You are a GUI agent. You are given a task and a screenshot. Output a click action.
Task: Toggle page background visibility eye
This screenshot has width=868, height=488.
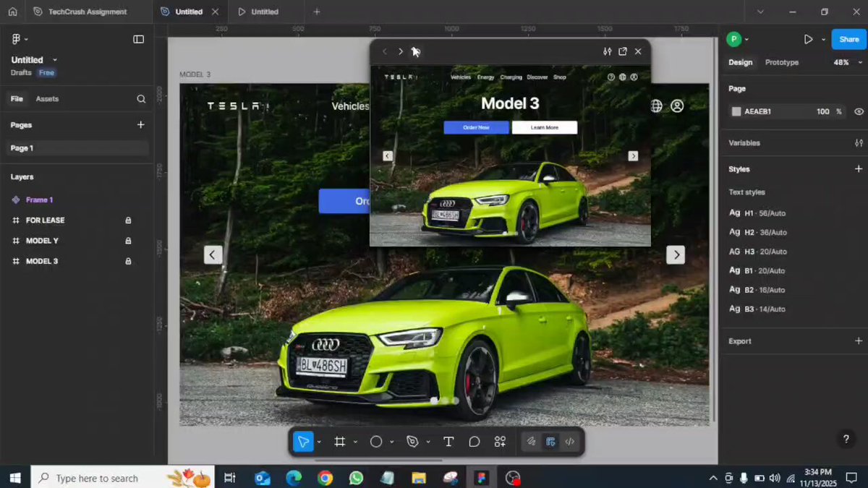[859, 111]
